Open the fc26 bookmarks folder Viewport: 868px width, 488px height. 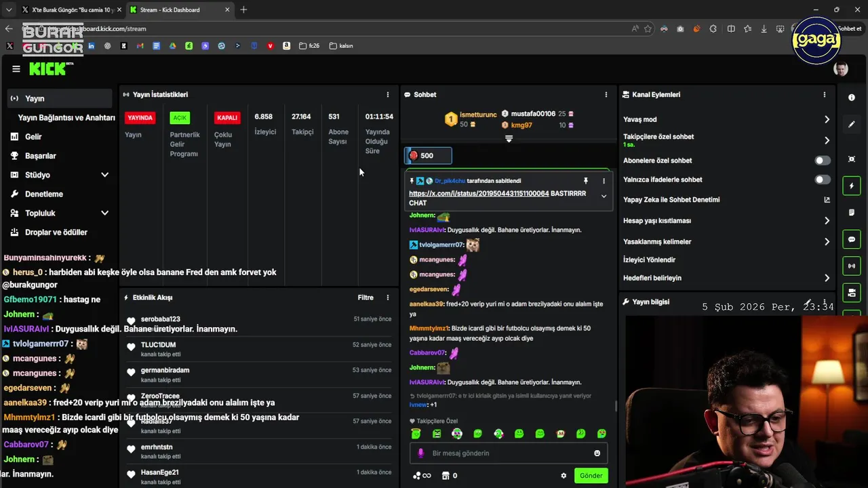[309, 46]
